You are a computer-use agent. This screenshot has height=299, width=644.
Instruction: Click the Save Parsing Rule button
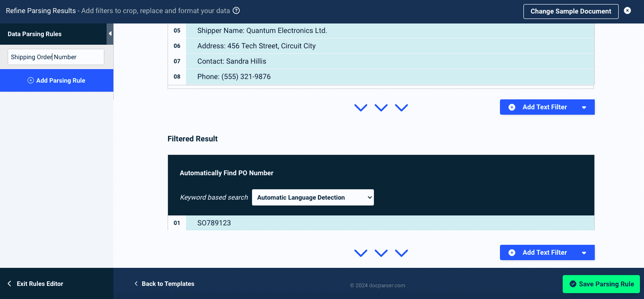(601, 284)
